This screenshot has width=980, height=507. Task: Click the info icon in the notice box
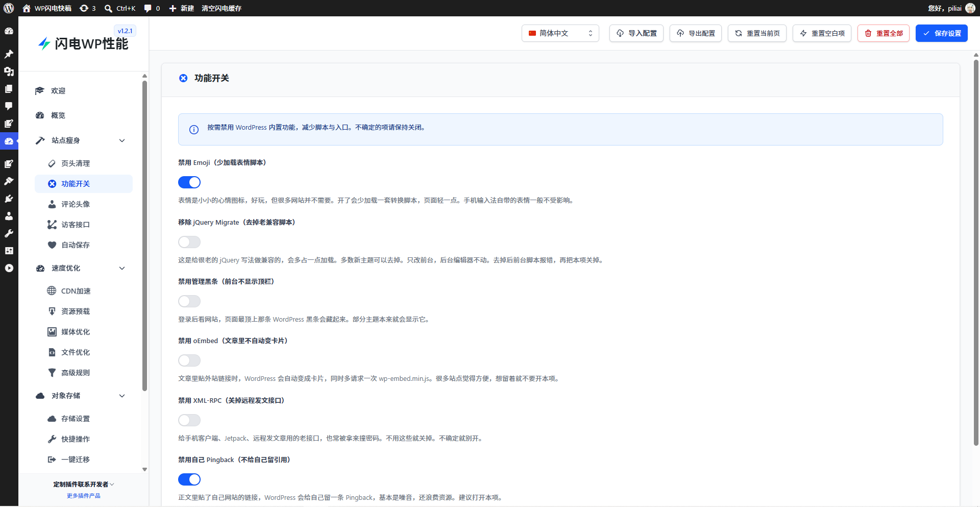[x=194, y=130]
